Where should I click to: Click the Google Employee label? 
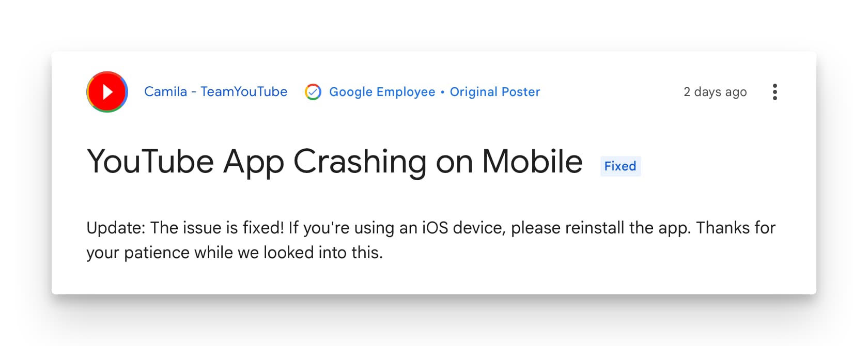(382, 92)
